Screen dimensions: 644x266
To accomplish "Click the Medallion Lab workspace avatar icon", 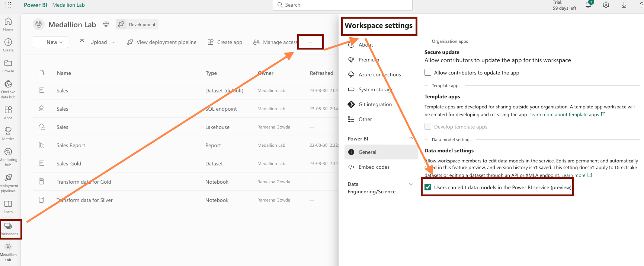I will coord(39,24).
